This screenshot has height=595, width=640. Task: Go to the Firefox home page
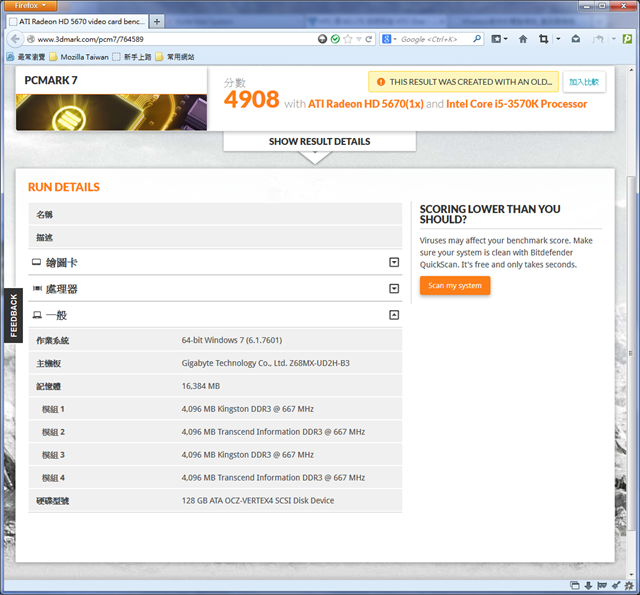pyautogui.click(x=523, y=39)
